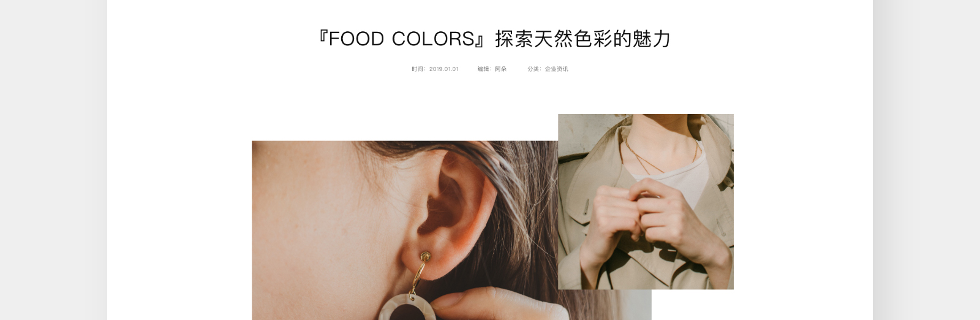
Task: Click the 『FOOD COLORS』 article title
Action: [x=494, y=39]
